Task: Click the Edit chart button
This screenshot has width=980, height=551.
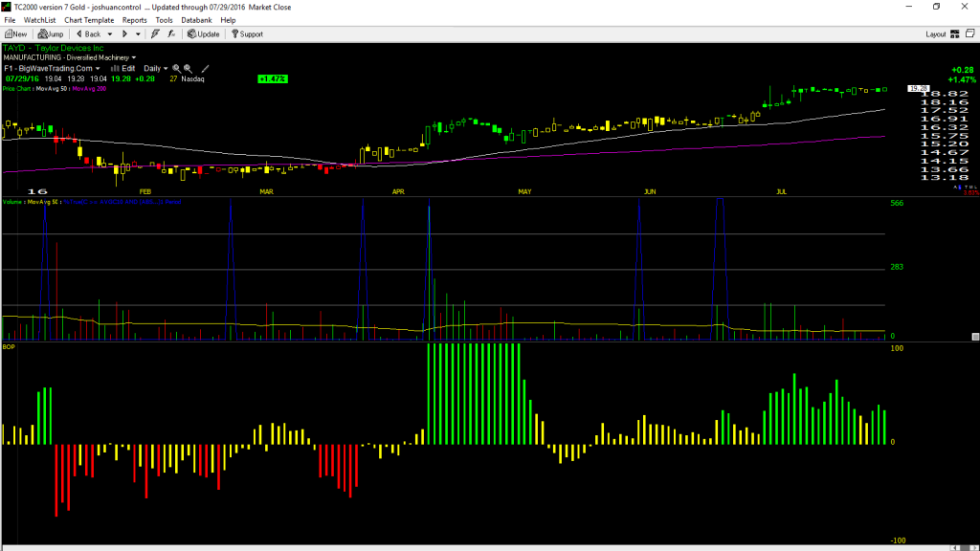Action: (x=123, y=69)
